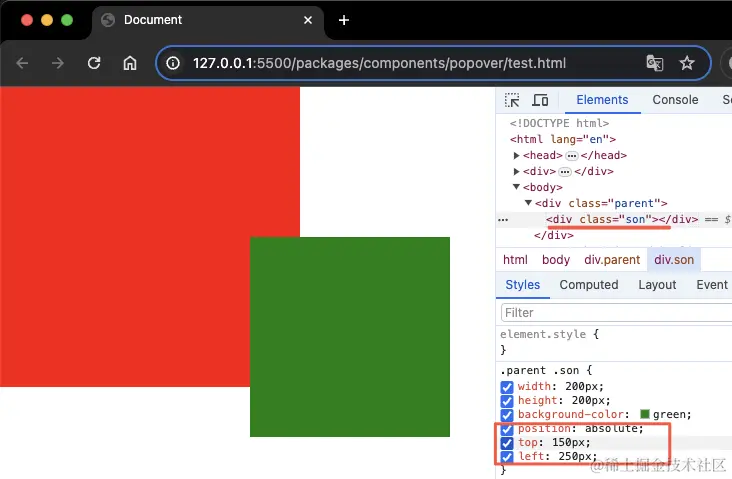732x479 pixels.
Task: Expand the head element node
Action: 516,155
